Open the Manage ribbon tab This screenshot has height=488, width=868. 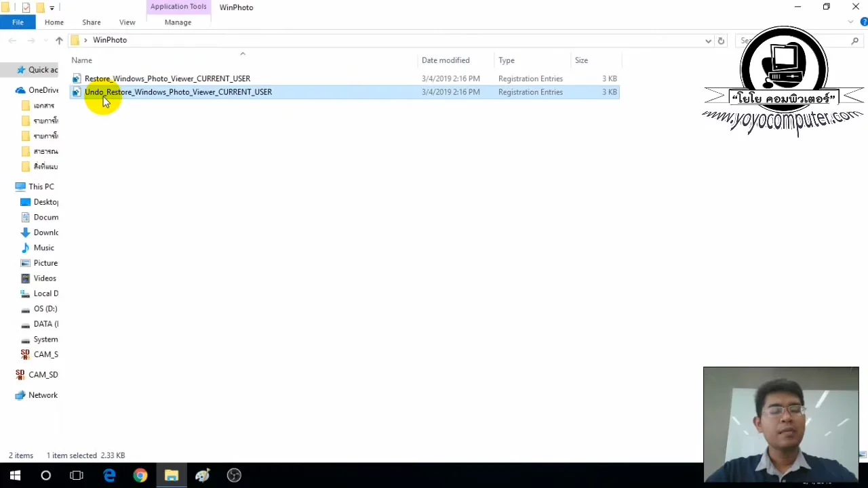pyautogui.click(x=178, y=22)
